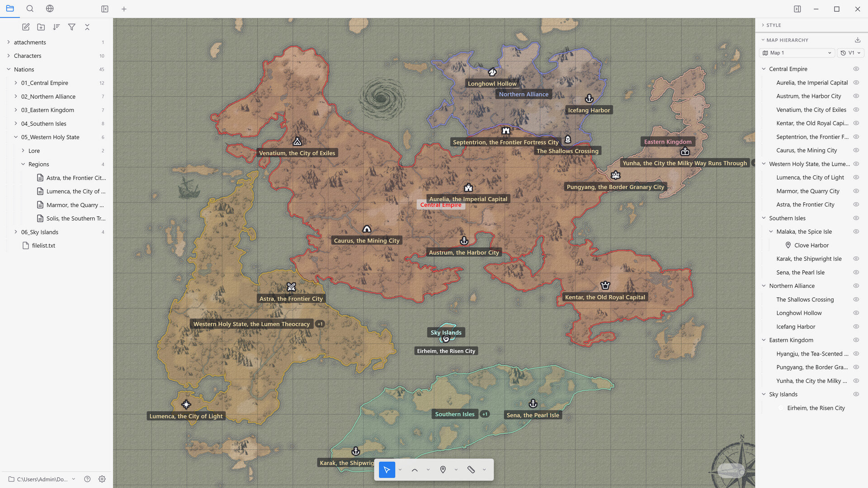This screenshot has width=868, height=488.
Task: Open the filter icon in file explorer
Action: (71, 27)
